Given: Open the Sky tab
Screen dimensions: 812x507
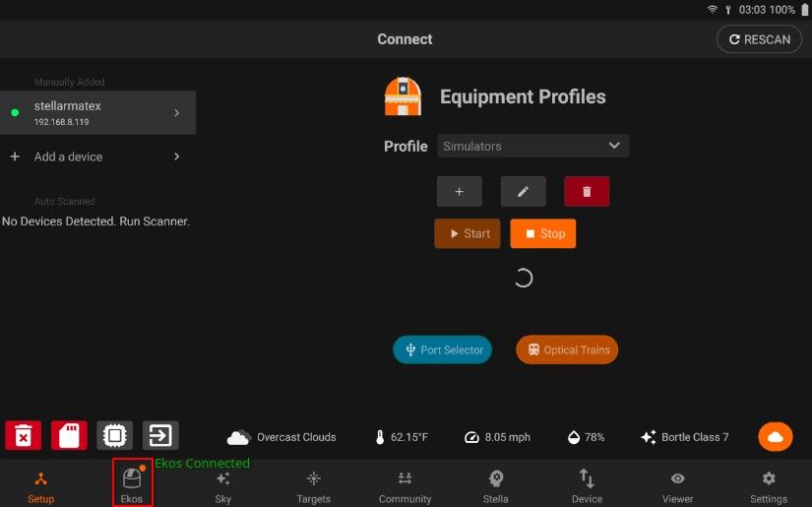Looking at the screenshot, I should [x=222, y=486].
